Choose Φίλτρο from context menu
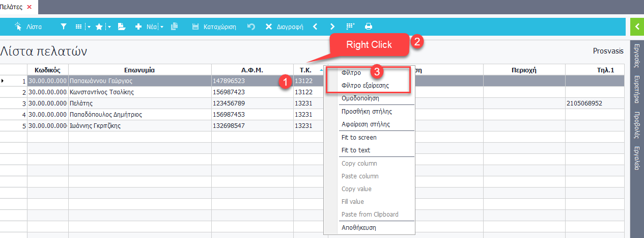This screenshot has width=644, height=238. (351, 73)
